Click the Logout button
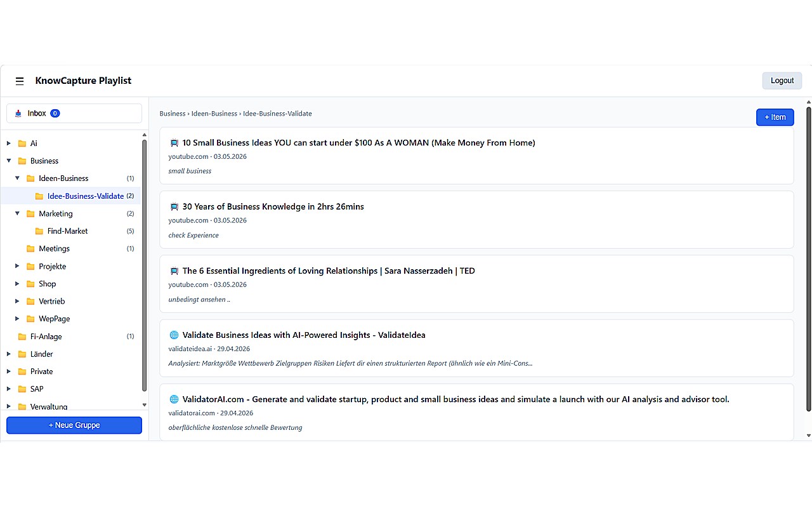The image size is (812, 508). (x=782, y=81)
